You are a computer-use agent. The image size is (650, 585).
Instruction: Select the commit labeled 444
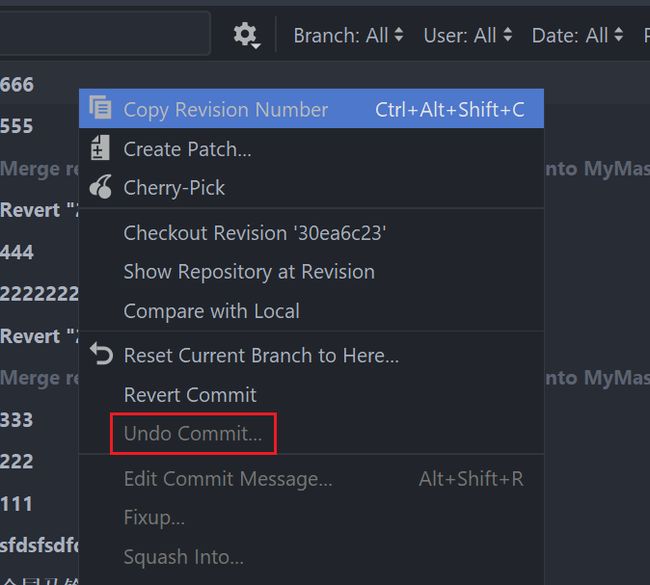point(17,252)
